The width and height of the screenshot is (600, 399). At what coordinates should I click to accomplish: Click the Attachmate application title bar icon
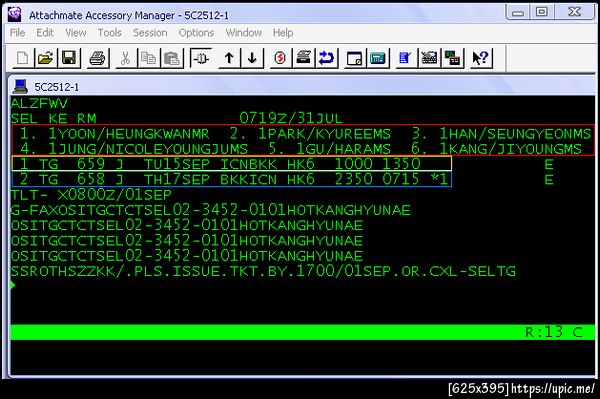pyautogui.click(x=15, y=14)
